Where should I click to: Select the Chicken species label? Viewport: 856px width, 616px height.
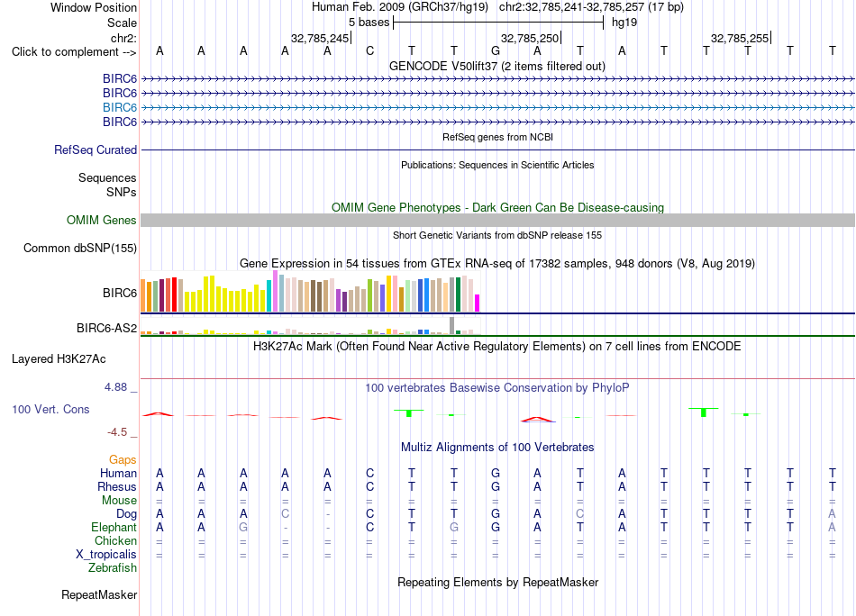coord(115,540)
